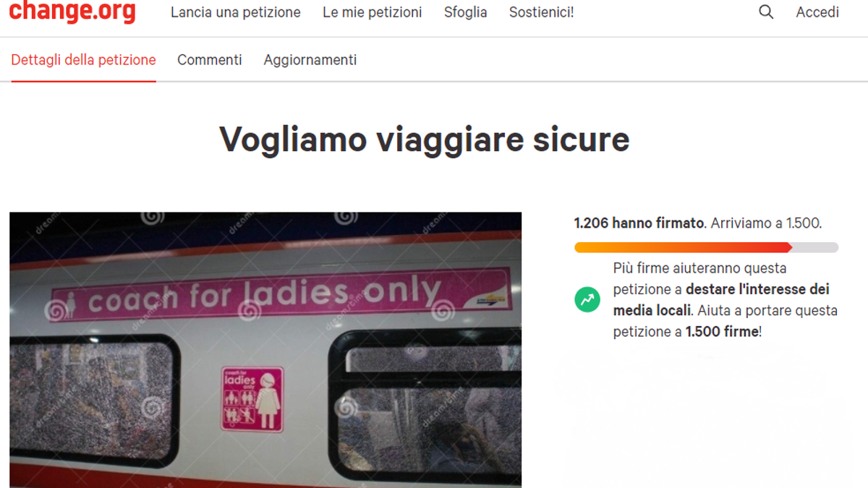Click the green trending arrow icon
The height and width of the screenshot is (488, 868).
tap(587, 299)
